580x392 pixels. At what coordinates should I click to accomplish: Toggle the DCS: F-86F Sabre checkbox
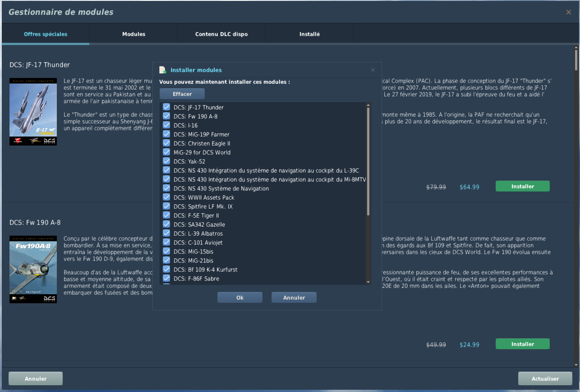click(166, 278)
